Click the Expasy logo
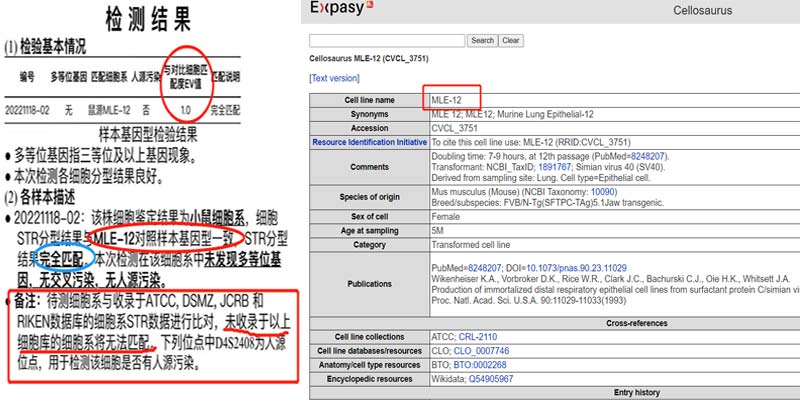The image size is (800, 400). pyautogui.click(x=341, y=8)
